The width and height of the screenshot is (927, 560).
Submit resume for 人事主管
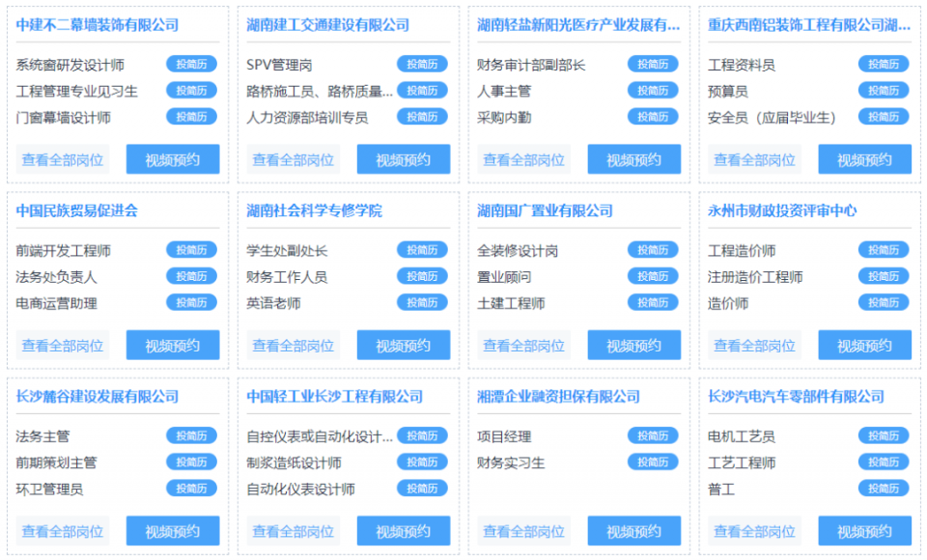point(653,91)
